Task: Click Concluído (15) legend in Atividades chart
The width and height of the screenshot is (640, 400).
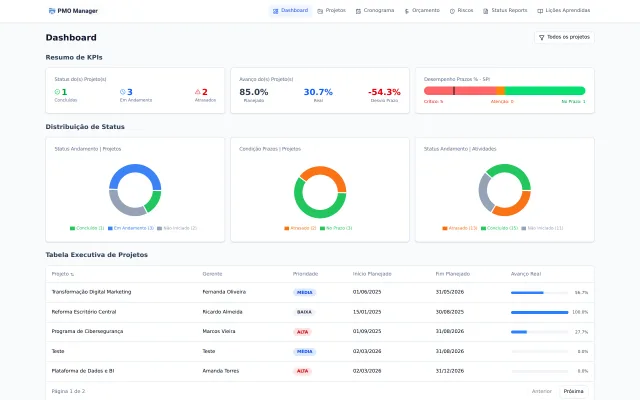Action: pyautogui.click(x=499, y=228)
